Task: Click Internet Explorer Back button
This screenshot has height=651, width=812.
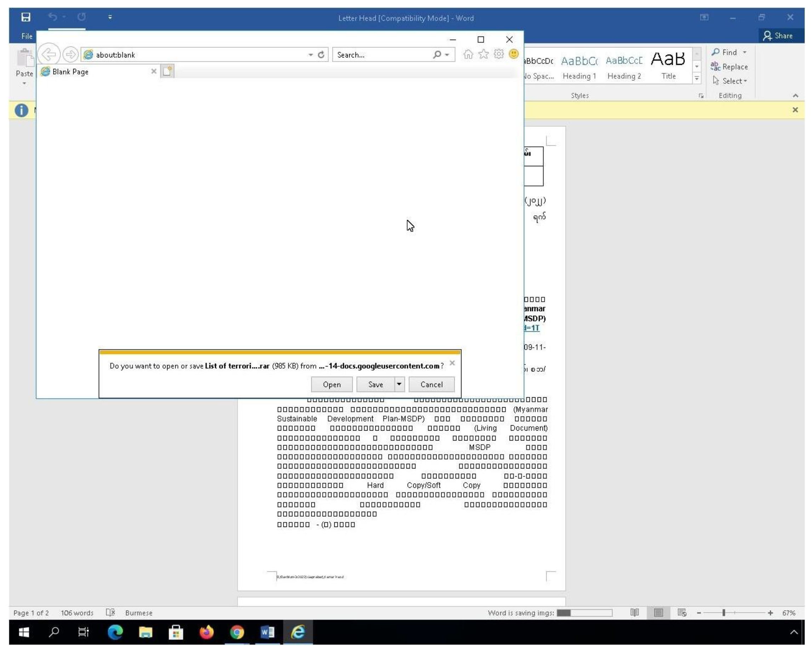Action: tap(49, 55)
